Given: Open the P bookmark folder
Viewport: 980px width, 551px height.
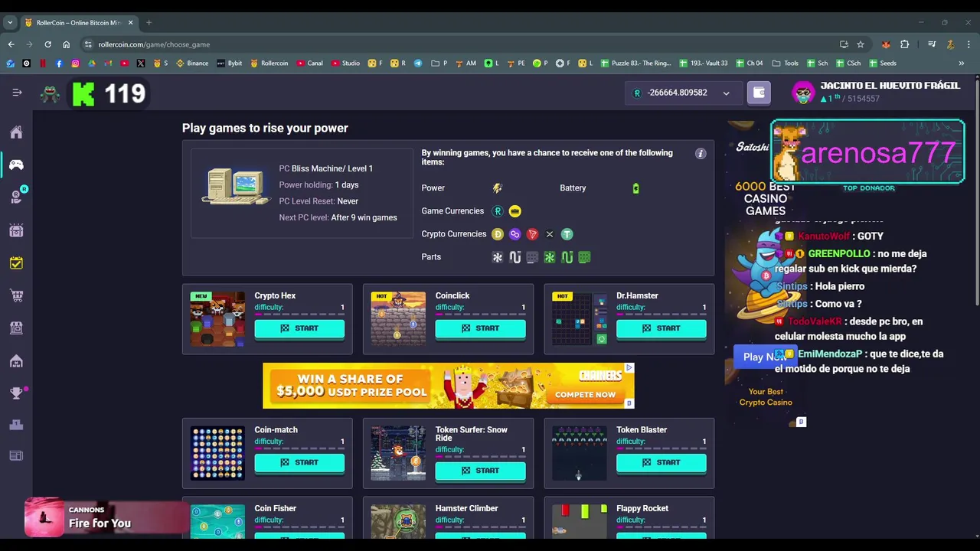Looking at the screenshot, I should tap(439, 64).
